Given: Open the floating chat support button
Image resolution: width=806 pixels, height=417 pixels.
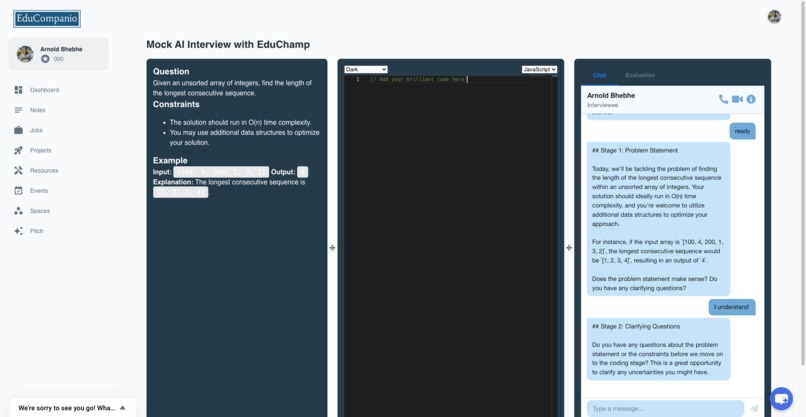Looking at the screenshot, I should click(x=781, y=398).
